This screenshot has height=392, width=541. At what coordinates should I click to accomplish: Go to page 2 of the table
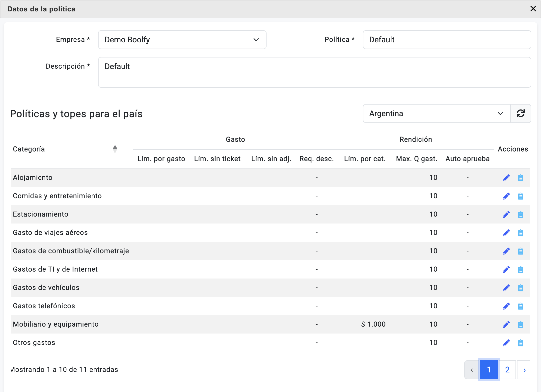coord(507,369)
